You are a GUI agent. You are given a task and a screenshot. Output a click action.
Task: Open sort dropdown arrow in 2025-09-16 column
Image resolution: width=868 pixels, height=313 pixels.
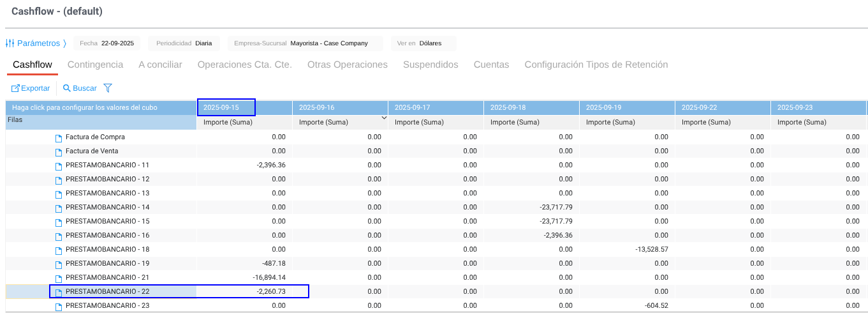coord(384,118)
